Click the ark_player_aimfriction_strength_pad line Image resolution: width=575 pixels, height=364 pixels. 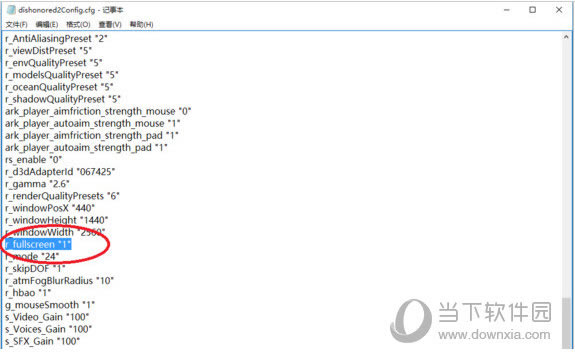[x=92, y=135]
